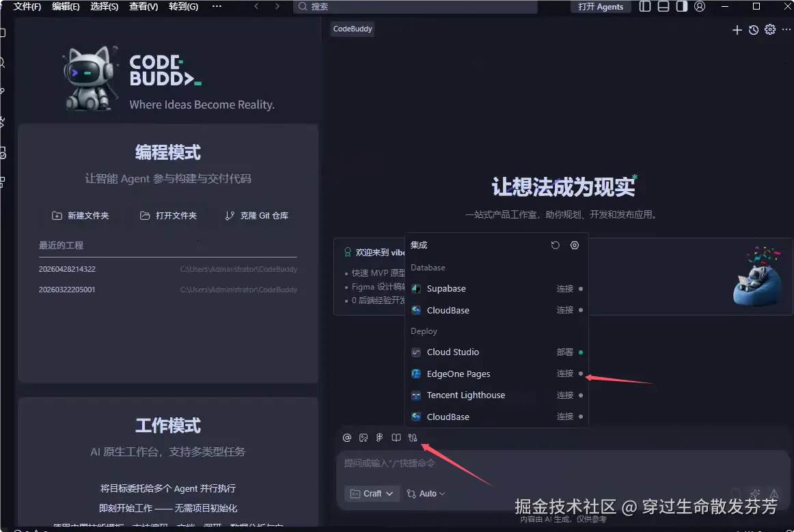Open the 转到(G) menu
The height and width of the screenshot is (532, 794).
[183, 7]
